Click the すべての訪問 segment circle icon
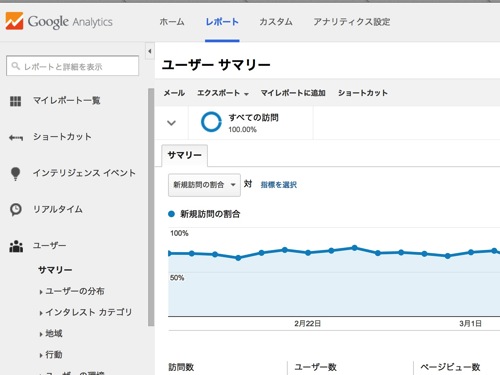This screenshot has height=375, width=500. pos(211,122)
